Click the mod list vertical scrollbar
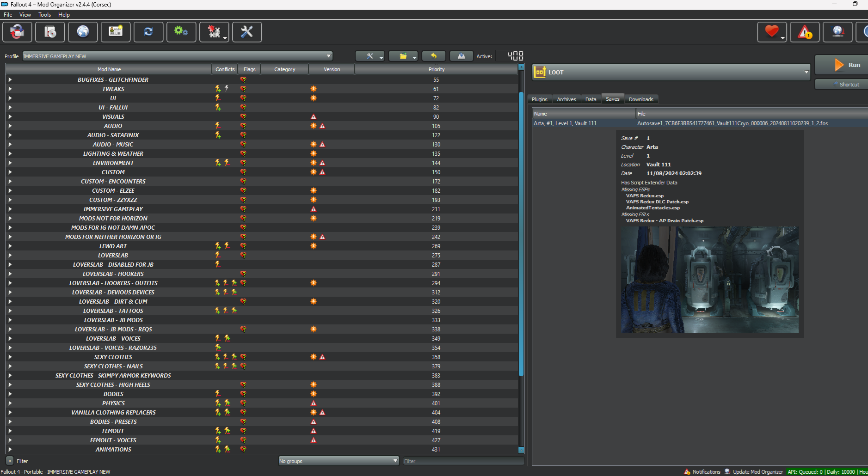The width and height of the screenshot is (868, 476). point(521,234)
